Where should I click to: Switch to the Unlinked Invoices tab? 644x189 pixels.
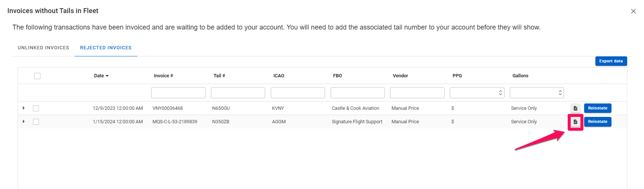point(43,48)
